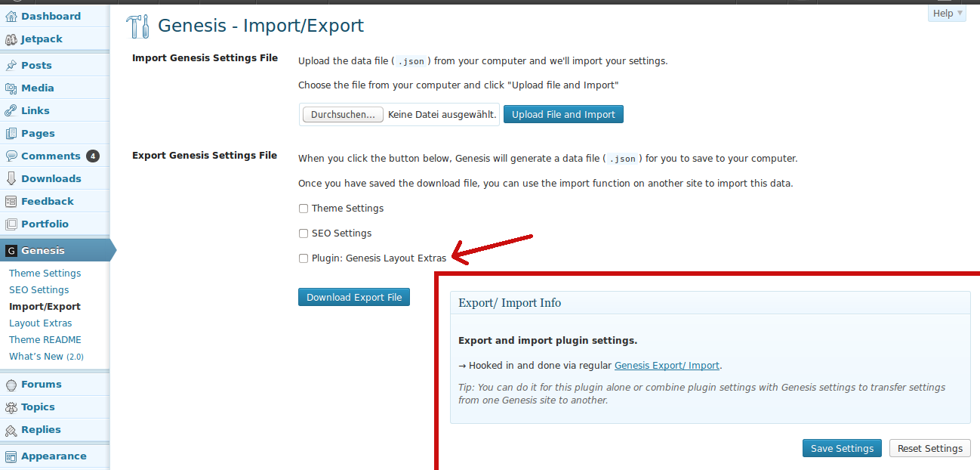Open Theme README submenu item
The width and height of the screenshot is (980, 470).
[x=45, y=340]
